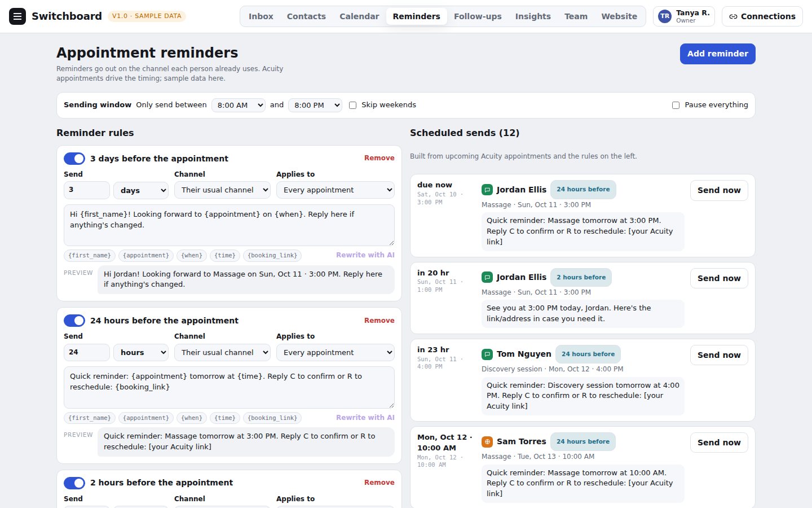The width and height of the screenshot is (812, 508).
Task: Open the Contacts tab
Action: tap(306, 16)
